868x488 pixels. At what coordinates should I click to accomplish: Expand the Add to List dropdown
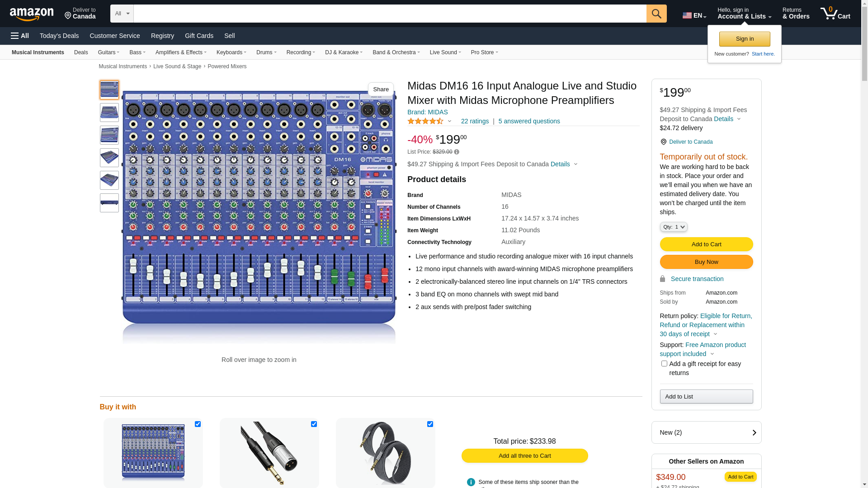pyautogui.click(x=706, y=397)
